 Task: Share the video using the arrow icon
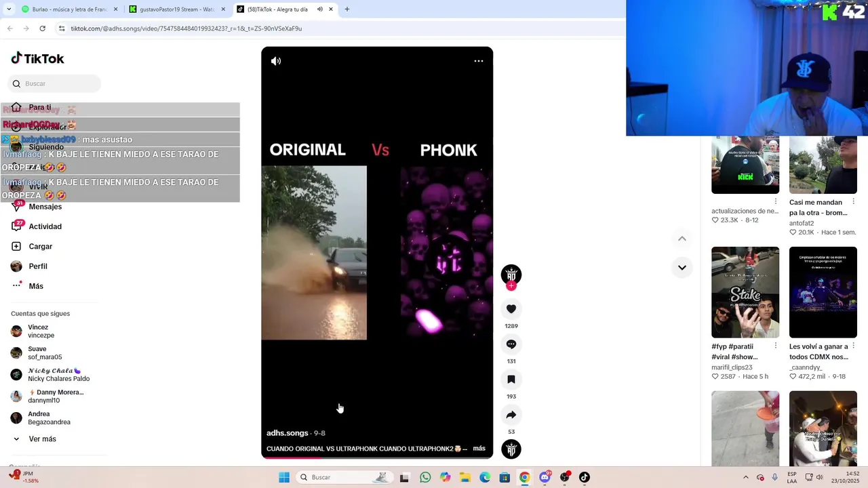(x=511, y=415)
